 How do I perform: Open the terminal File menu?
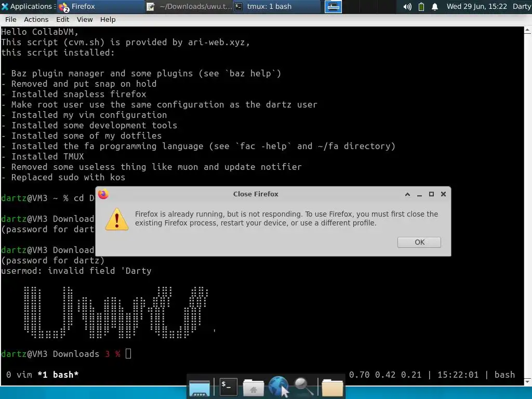click(x=10, y=20)
